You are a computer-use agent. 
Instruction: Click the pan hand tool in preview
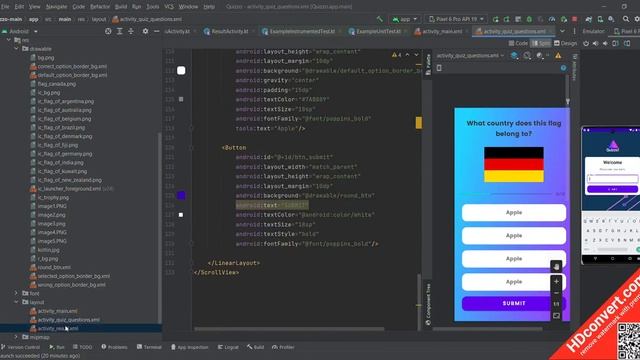pos(556,267)
